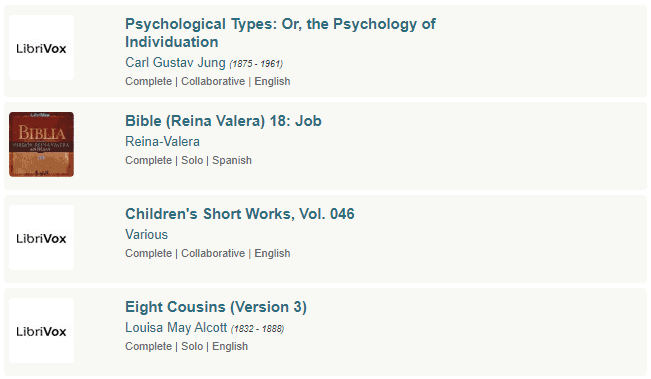View author Louisa May Alcott
The image size is (651, 379).
[176, 328]
